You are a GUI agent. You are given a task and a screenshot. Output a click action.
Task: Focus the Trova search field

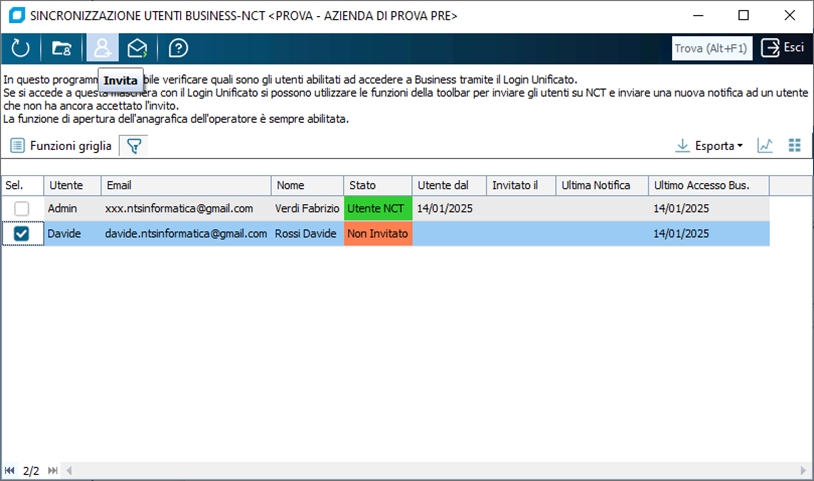tap(712, 48)
